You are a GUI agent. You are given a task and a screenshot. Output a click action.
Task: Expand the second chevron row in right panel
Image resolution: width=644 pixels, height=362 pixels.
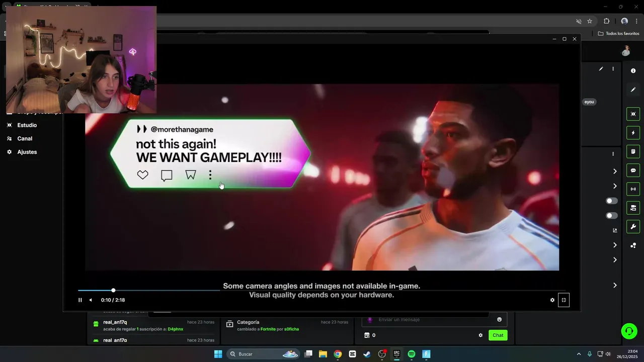[x=615, y=186]
